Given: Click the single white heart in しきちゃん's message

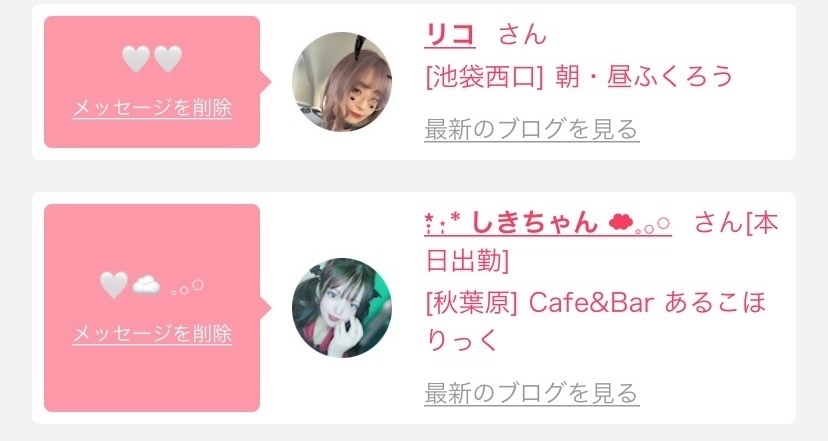Looking at the screenshot, I should (114, 285).
